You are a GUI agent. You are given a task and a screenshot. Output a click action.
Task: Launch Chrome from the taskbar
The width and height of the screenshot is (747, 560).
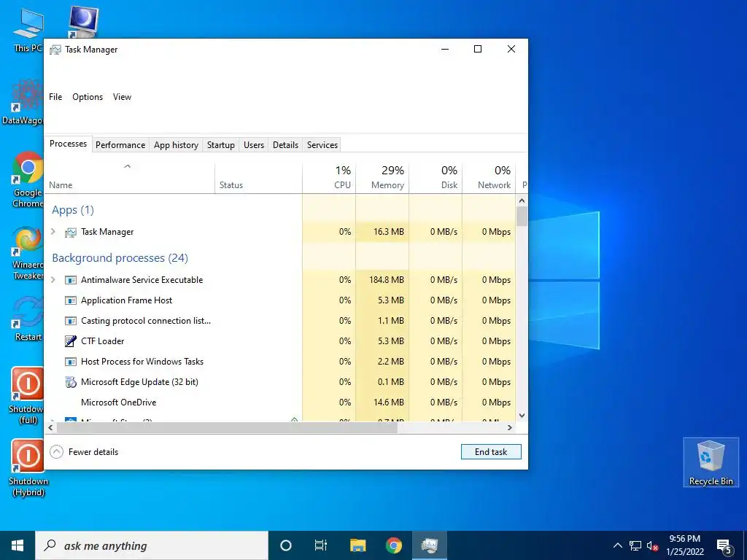click(x=393, y=545)
